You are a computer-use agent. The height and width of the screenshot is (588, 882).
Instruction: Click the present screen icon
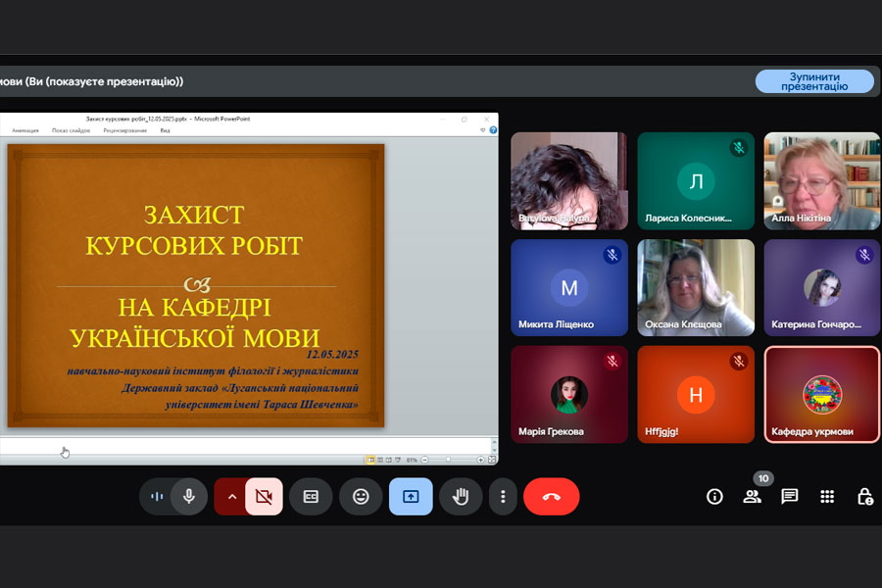click(411, 497)
